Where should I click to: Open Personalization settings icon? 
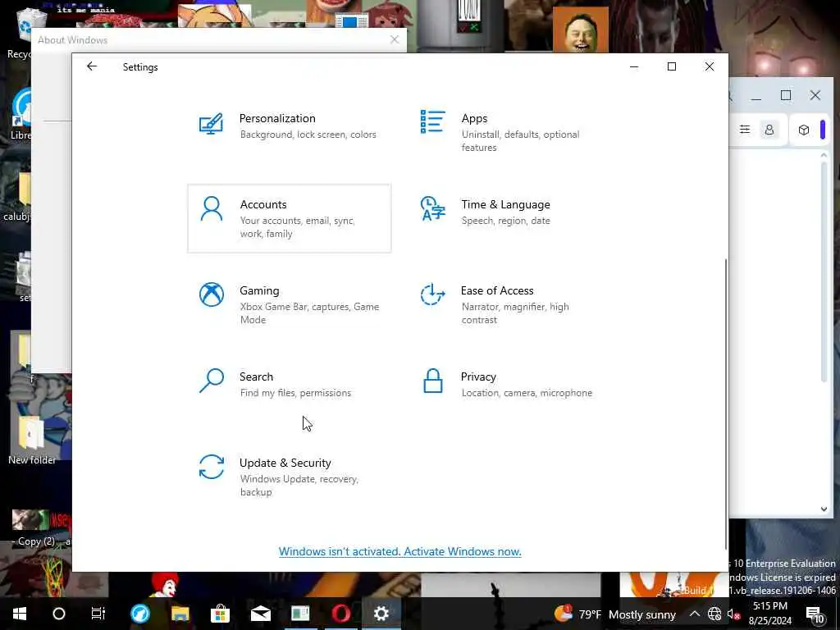[x=211, y=124]
